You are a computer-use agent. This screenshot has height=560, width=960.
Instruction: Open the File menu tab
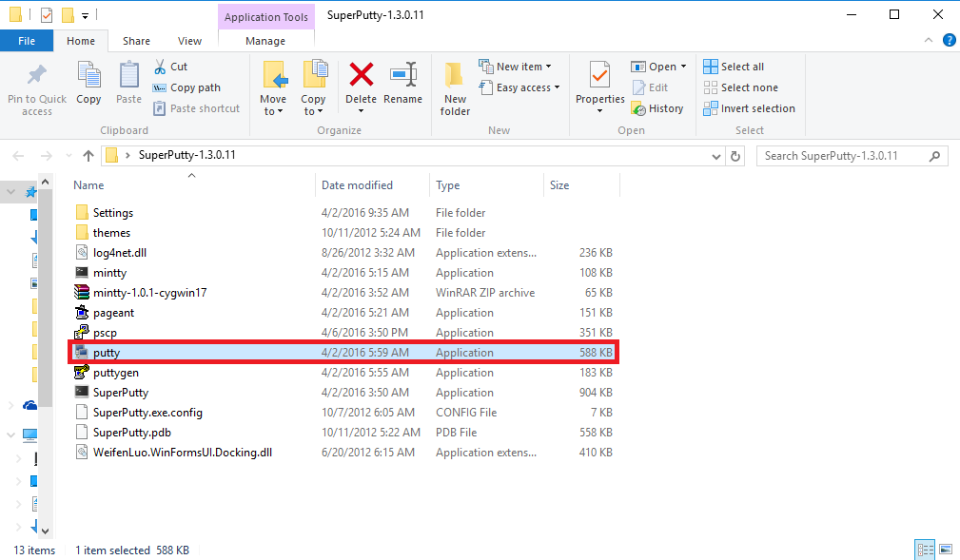tap(27, 41)
